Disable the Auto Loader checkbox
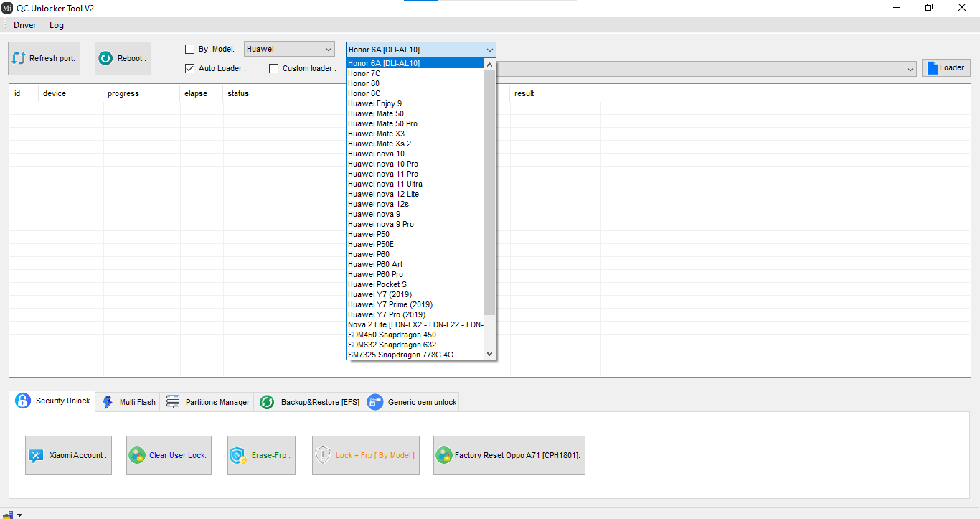 (190, 68)
